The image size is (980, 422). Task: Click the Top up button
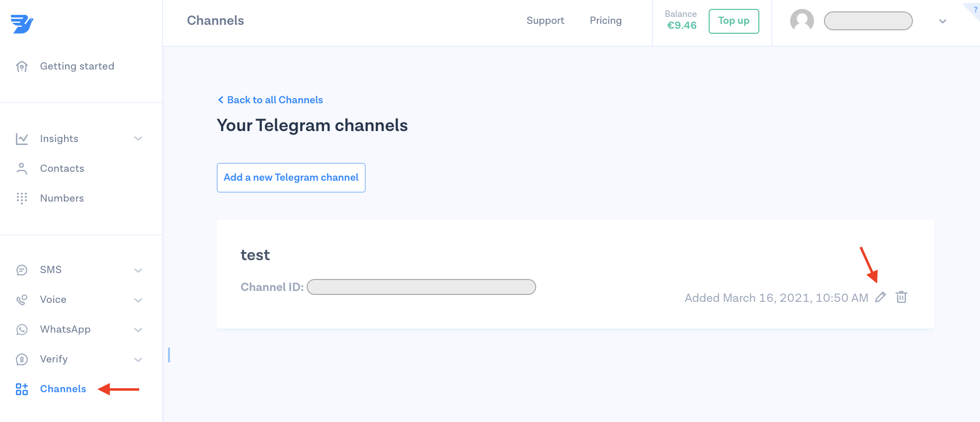[x=734, y=21]
